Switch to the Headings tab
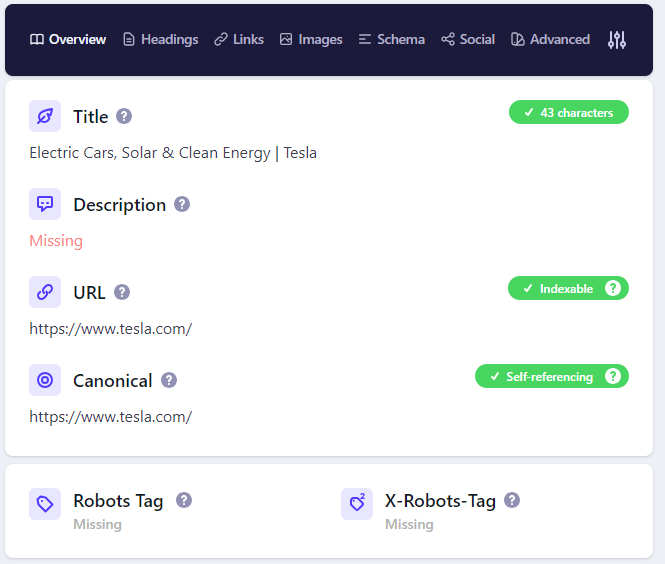The image size is (665, 564). click(x=160, y=40)
